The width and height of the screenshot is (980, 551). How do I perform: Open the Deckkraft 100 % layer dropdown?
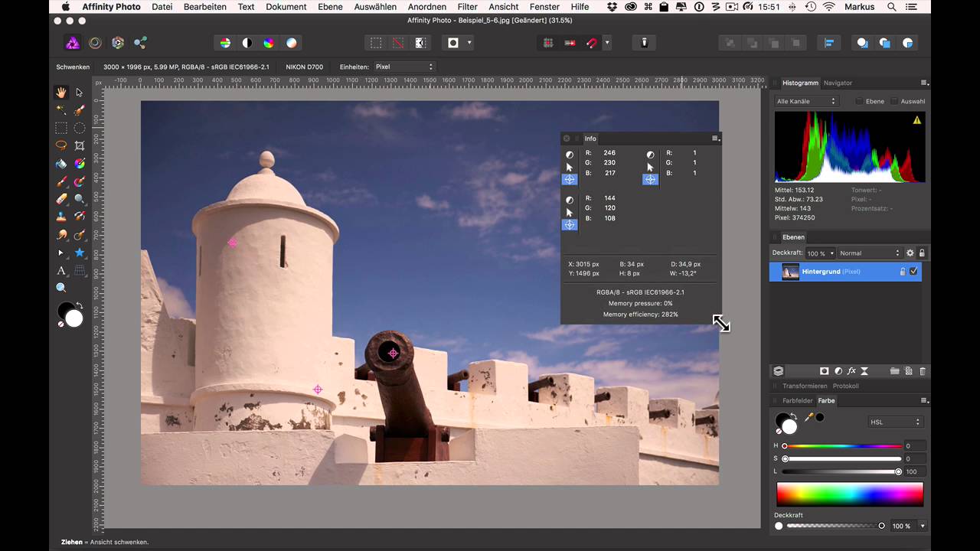coord(820,253)
